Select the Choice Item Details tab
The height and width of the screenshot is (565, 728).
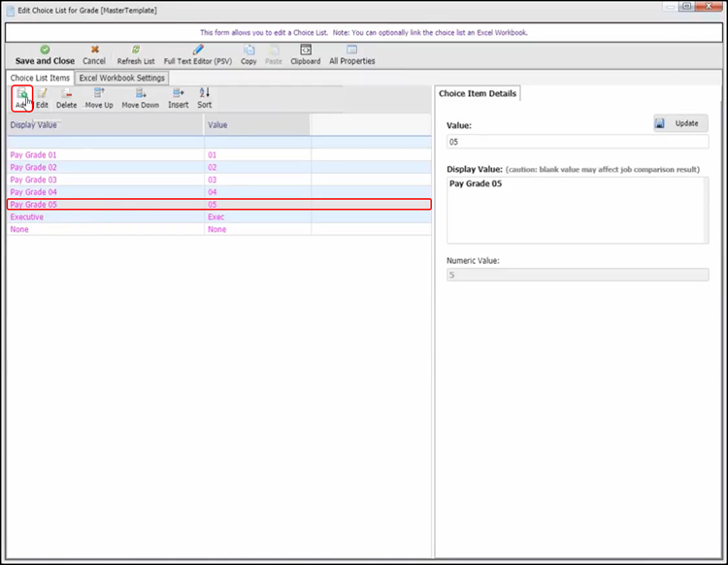tap(479, 94)
